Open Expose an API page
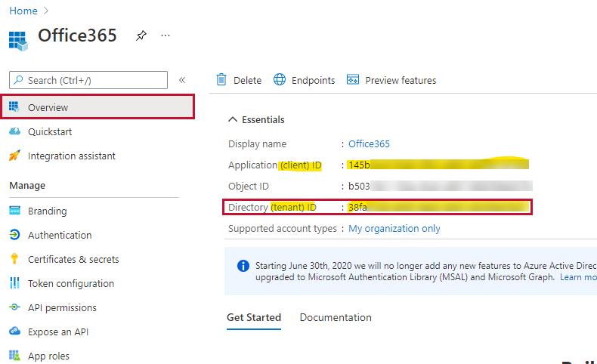Viewport: 597px width, 364px height. point(58,332)
